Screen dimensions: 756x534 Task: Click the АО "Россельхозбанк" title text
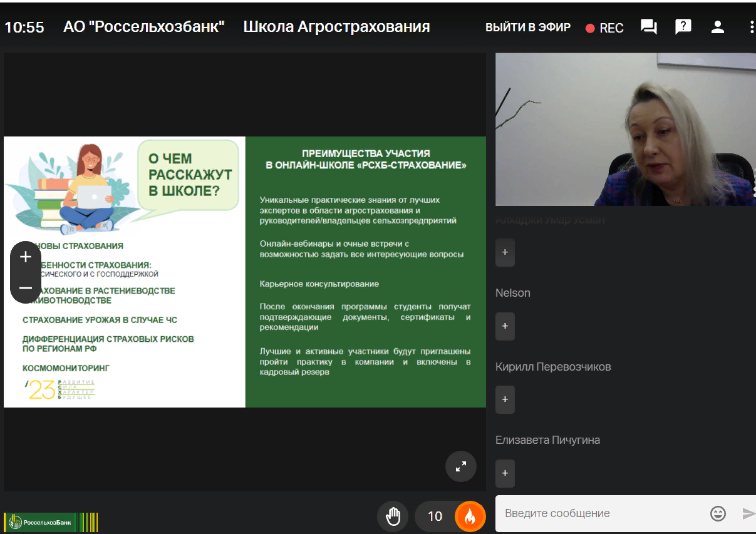pos(144,27)
